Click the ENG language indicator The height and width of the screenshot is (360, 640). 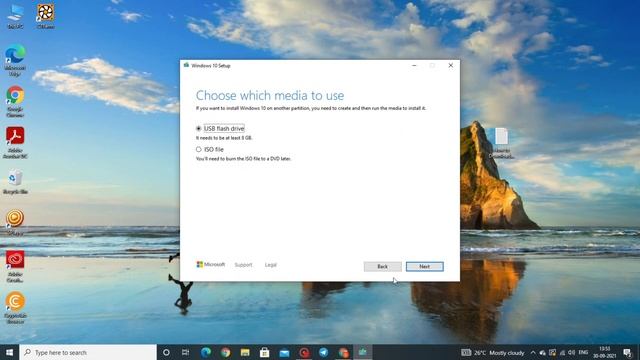point(584,352)
